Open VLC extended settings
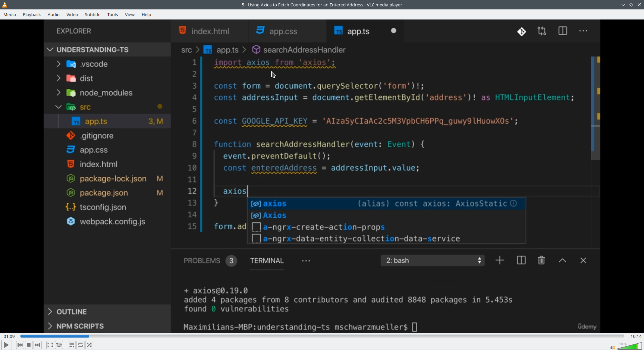The height and width of the screenshot is (350, 644). click(59, 345)
